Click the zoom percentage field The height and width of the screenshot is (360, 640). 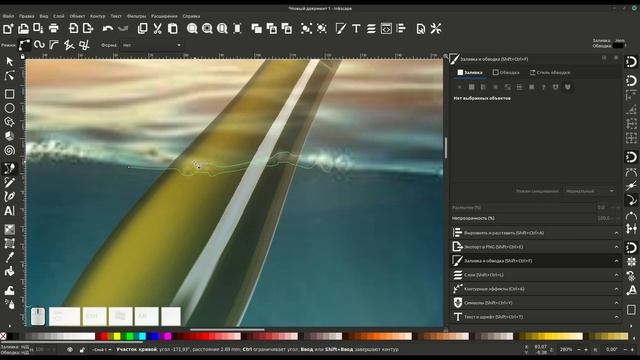click(x=565, y=350)
